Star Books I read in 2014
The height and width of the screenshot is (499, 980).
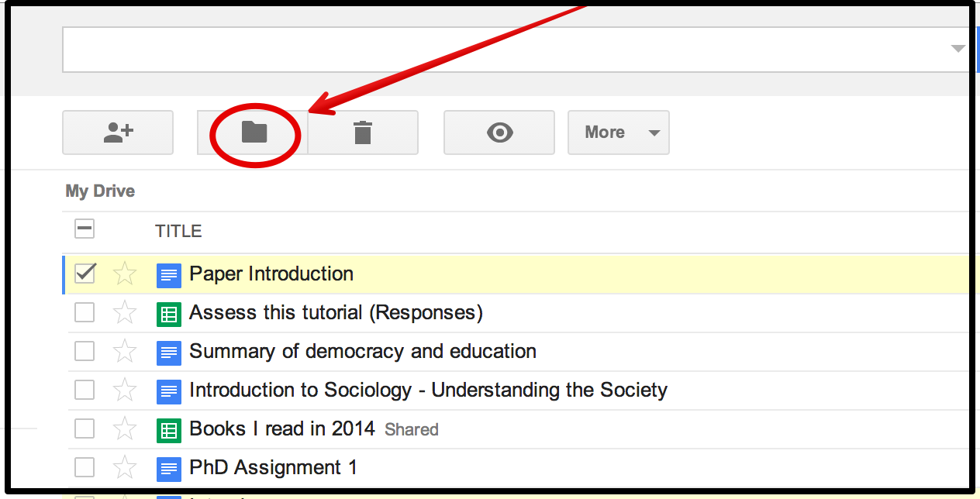click(x=125, y=428)
